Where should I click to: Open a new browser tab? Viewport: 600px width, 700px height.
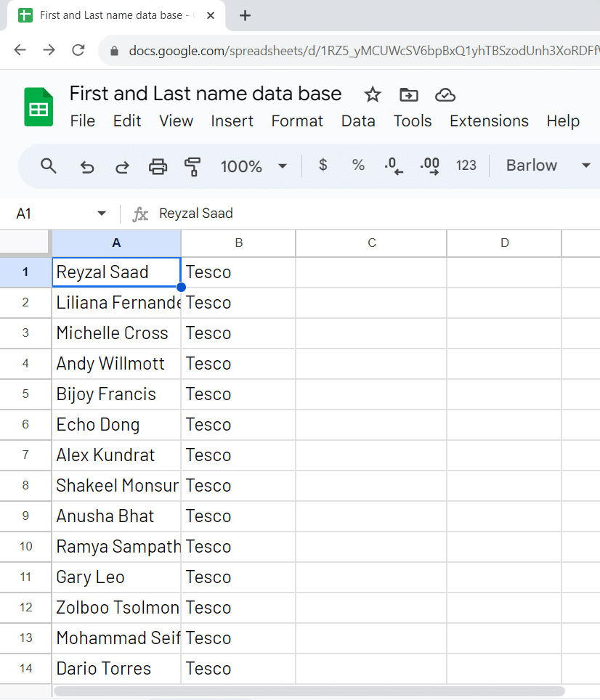246,15
